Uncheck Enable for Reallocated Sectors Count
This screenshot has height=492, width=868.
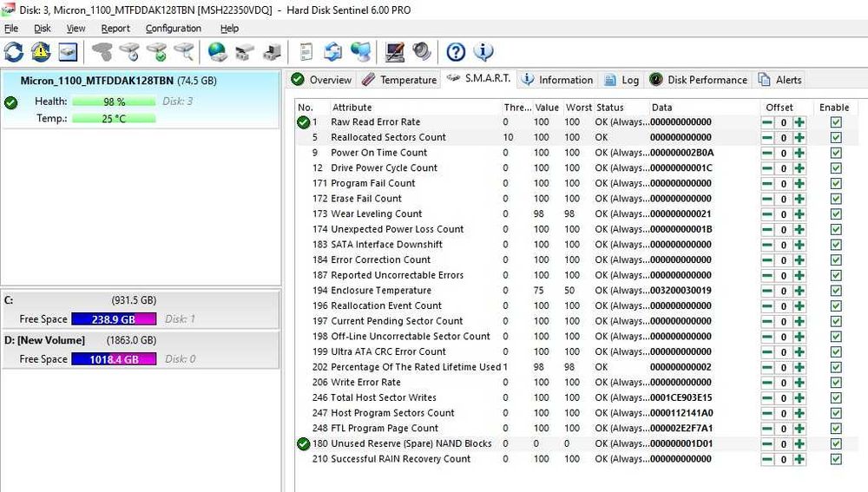[x=836, y=138]
